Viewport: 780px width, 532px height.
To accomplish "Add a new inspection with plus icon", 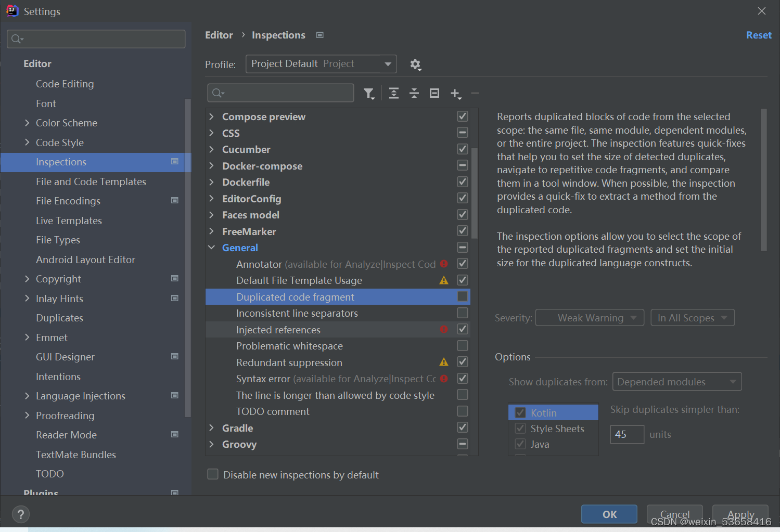I will coord(455,94).
